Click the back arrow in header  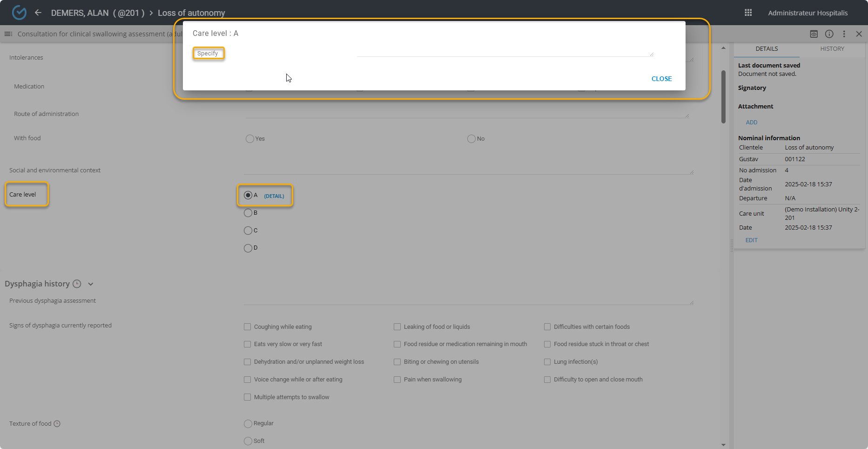38,13
